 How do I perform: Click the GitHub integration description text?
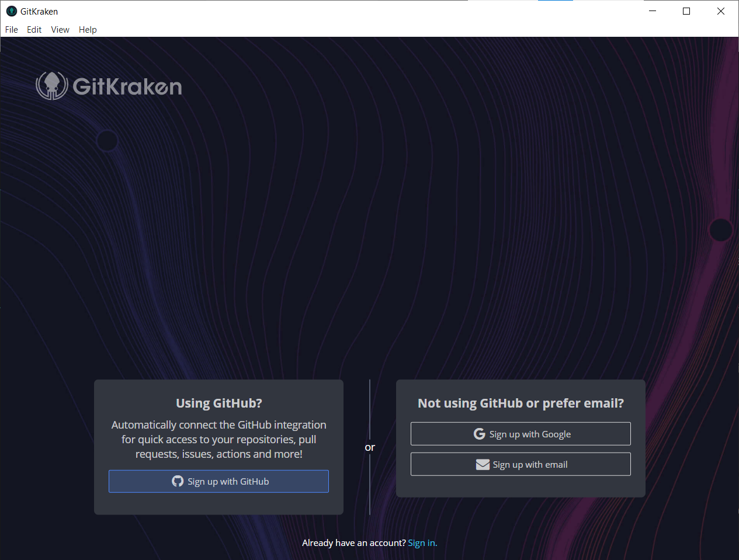(219, 440)
